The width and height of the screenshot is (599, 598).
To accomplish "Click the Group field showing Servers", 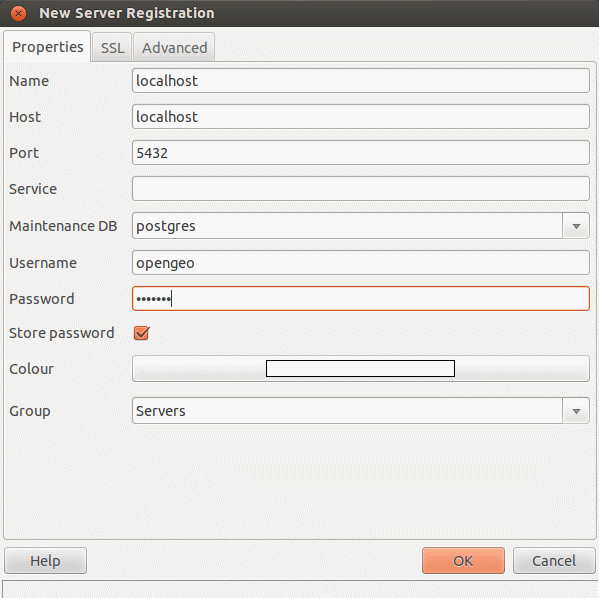I will tap(347, 411).
